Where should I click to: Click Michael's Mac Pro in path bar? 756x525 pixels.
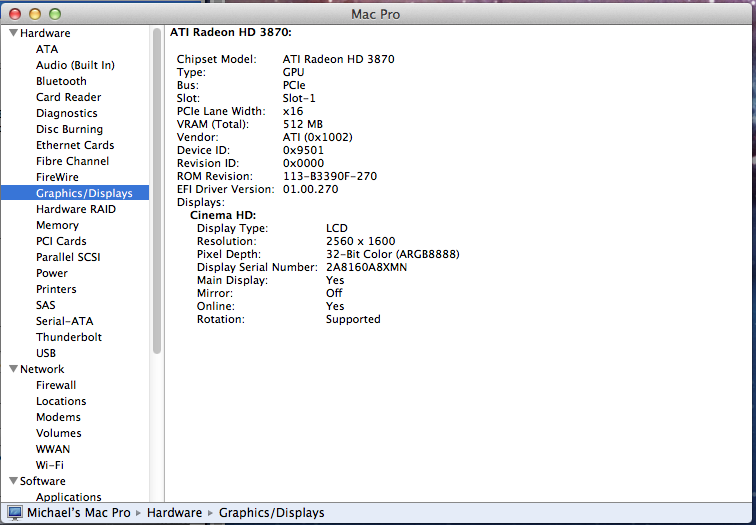click(79, 512)
